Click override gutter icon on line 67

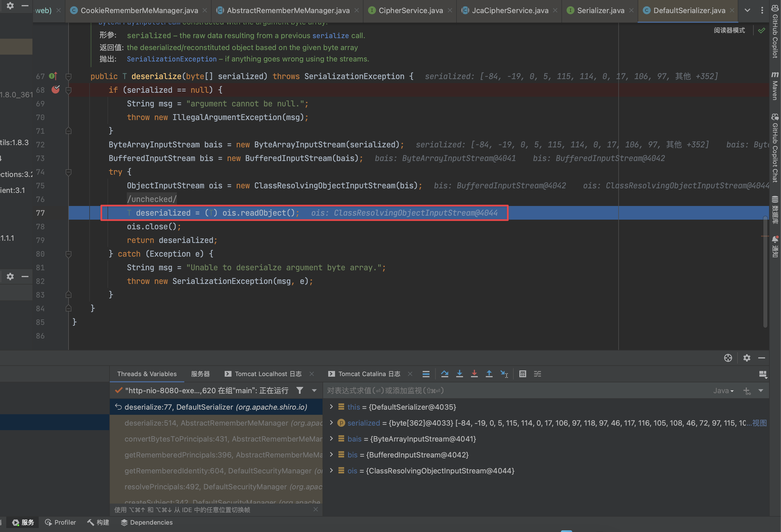53,76
